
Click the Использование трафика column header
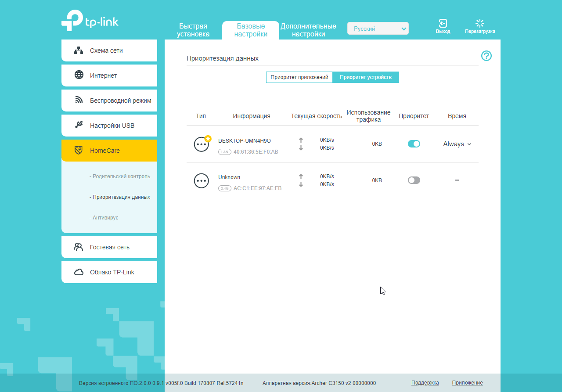pyautogui.click(x=368, y=116)
